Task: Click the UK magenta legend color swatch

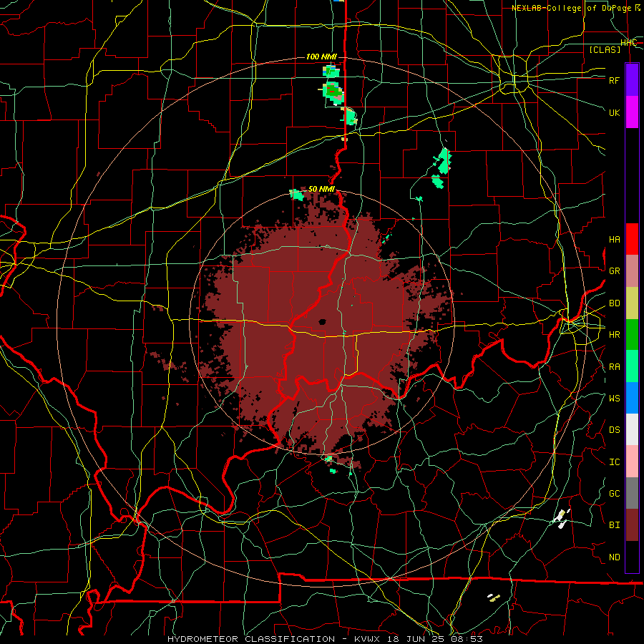Action: (632, 112)
